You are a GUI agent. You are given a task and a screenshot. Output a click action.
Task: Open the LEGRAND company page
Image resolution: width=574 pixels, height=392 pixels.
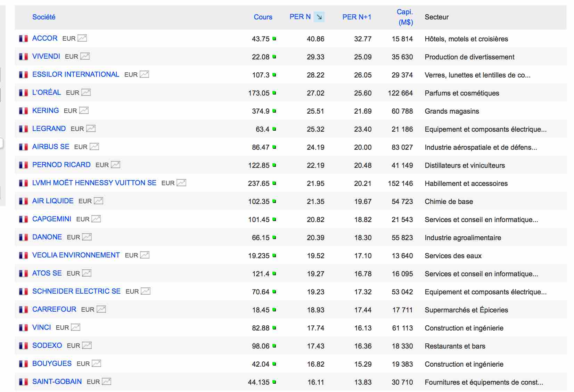click(x=49, y=129)
